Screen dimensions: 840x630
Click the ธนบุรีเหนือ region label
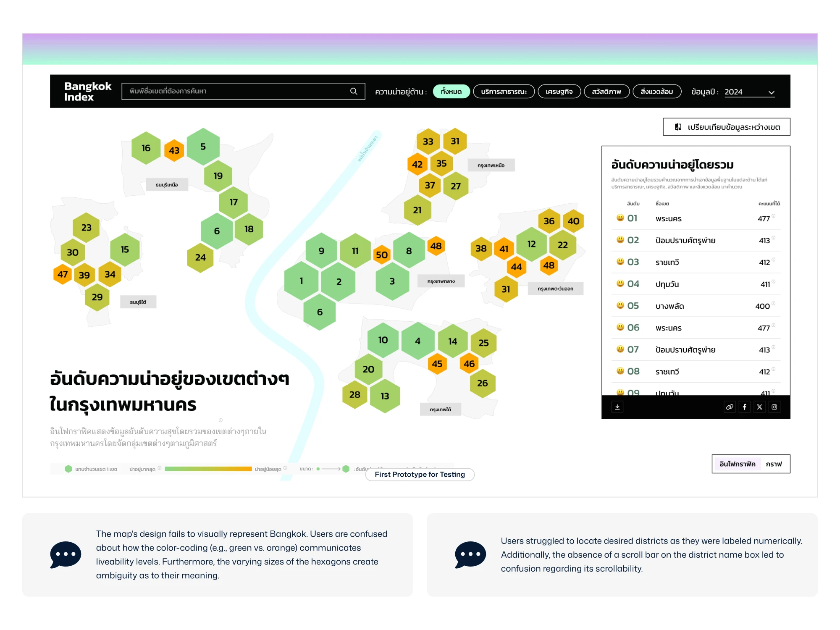(167, 184)
